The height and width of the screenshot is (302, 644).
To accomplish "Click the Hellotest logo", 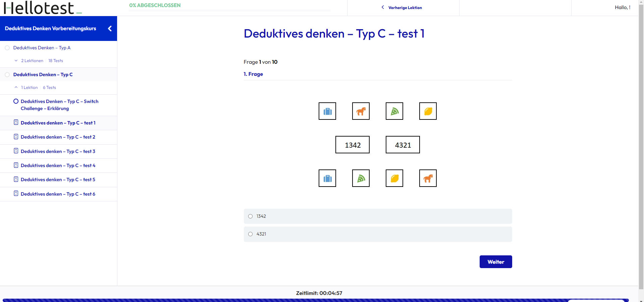I will coord(43,8).
